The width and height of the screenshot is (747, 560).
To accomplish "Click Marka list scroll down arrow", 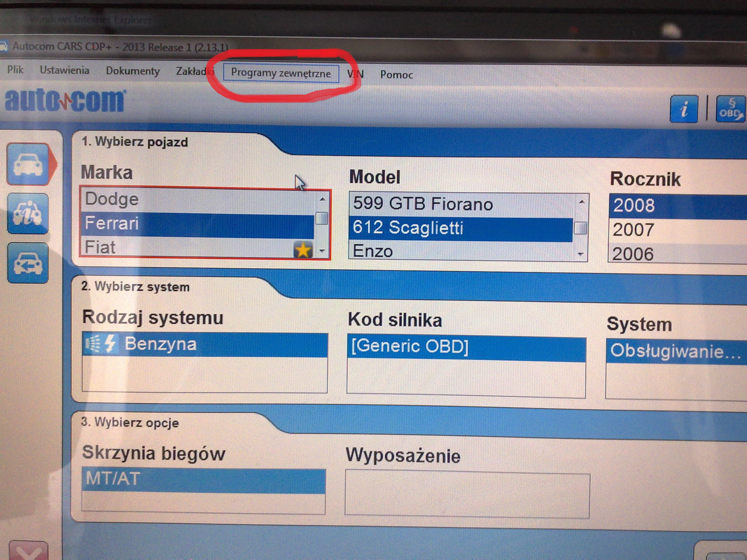I will [322, 251].
